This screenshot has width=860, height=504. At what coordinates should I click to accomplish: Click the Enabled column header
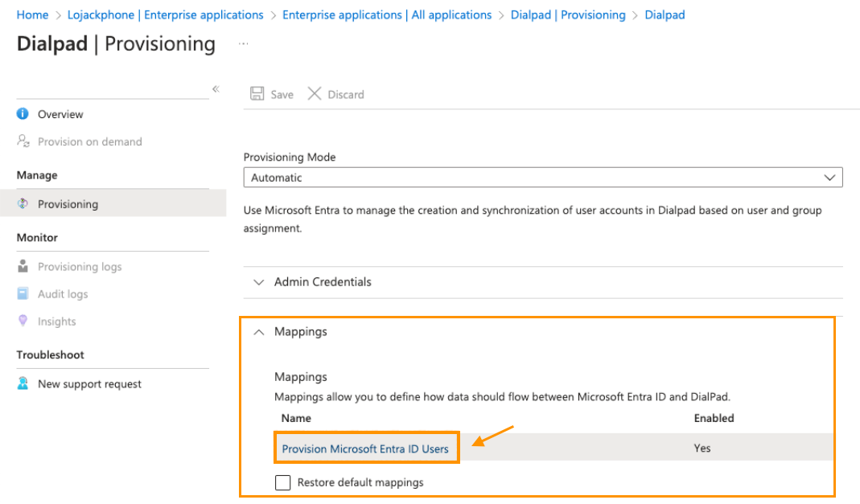coord(714,418)
